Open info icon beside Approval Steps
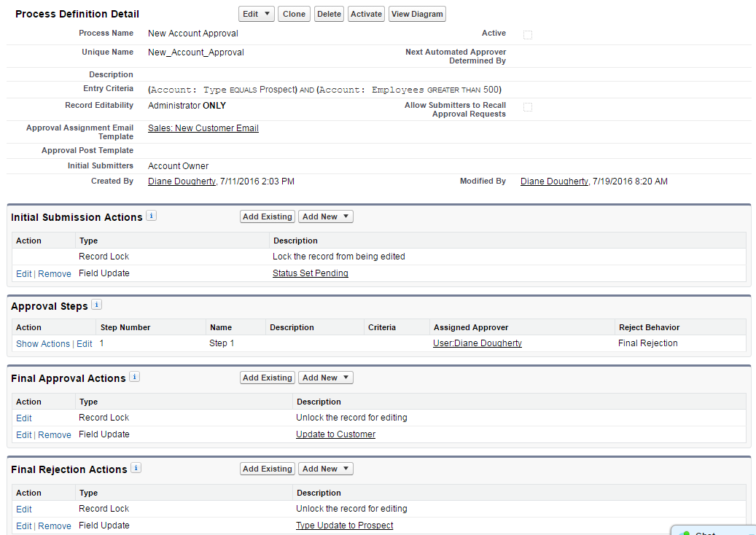This screenshot has height=535, width=756. pyautogui.click(x=96, y=305)
